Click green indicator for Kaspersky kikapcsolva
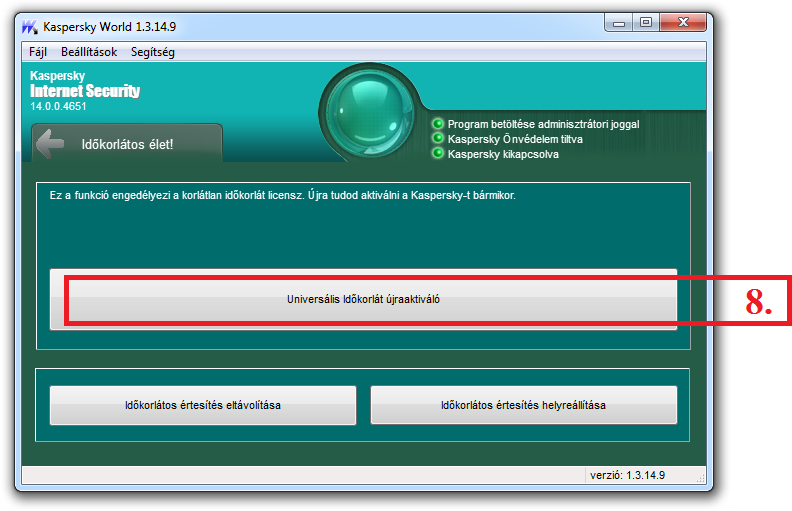 click(x=437, y=154)
